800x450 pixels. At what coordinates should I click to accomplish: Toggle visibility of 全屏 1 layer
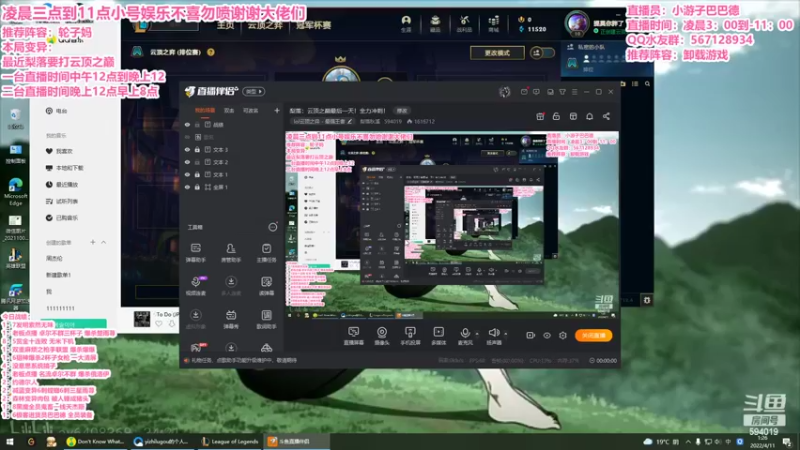tap(187, 187)
